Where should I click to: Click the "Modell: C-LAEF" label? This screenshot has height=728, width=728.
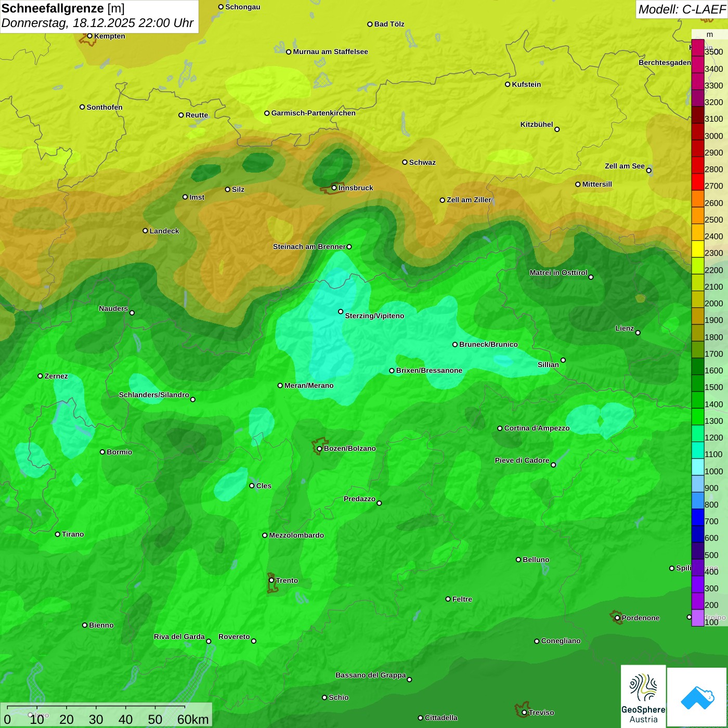tap(681, 9)
